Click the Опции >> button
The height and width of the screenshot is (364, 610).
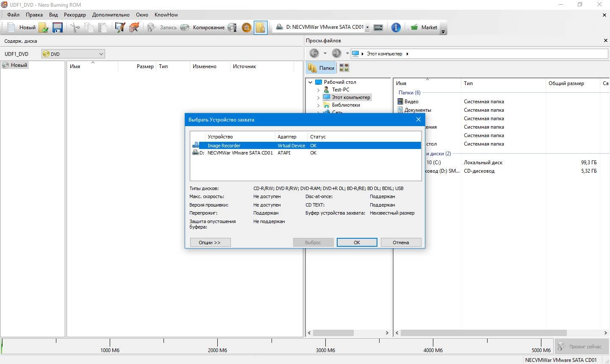point(210,243)
